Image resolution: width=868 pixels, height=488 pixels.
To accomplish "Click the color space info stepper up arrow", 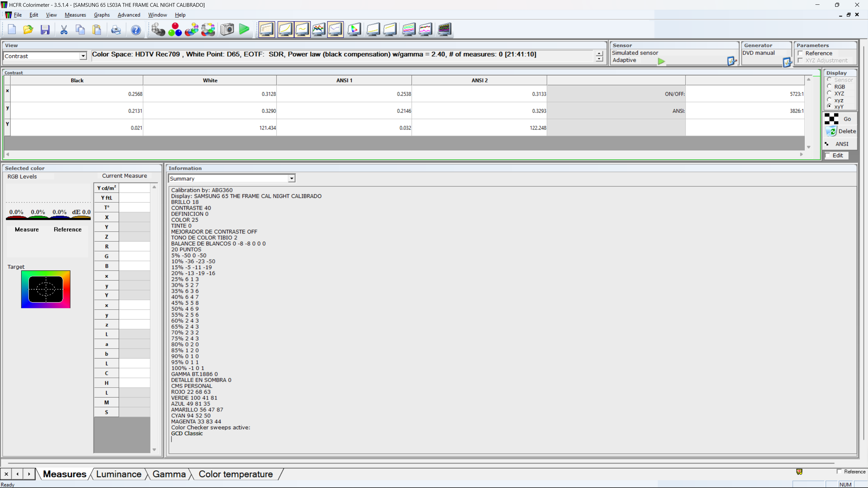I will tap(599, 53).
